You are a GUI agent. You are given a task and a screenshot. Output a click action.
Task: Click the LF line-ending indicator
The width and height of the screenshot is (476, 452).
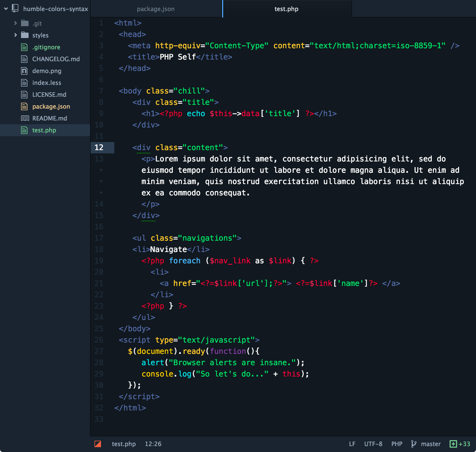click(x=352, y=444)
